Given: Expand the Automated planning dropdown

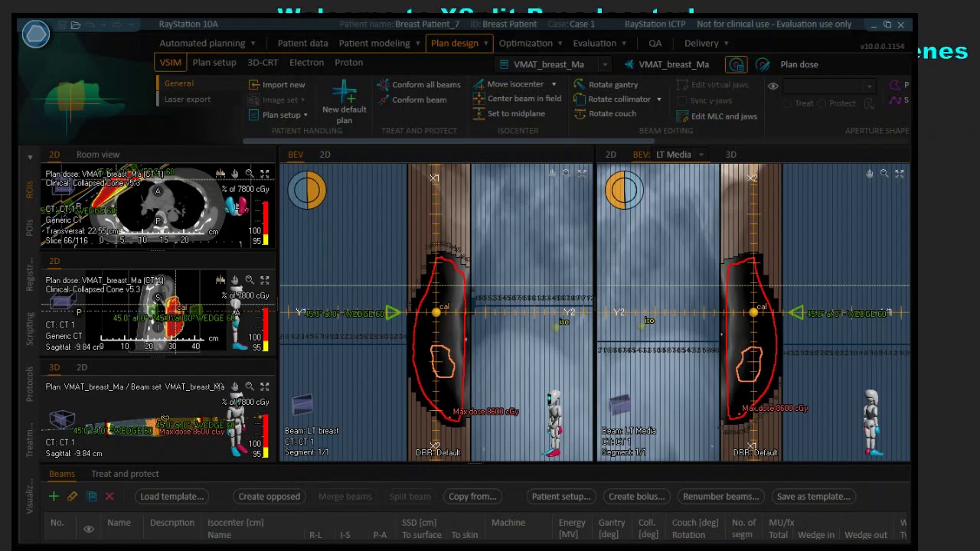Looking at the screenshot, I should pos(253,44).
